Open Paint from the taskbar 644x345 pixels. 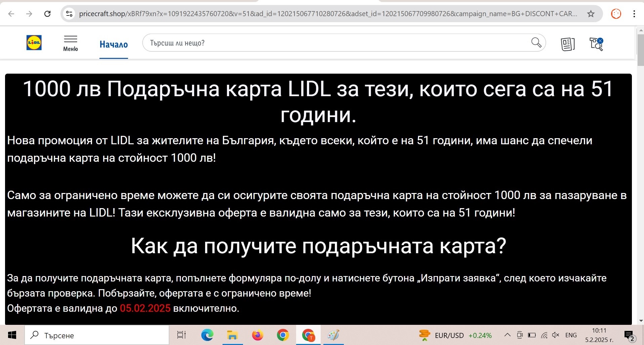point(333,335)
